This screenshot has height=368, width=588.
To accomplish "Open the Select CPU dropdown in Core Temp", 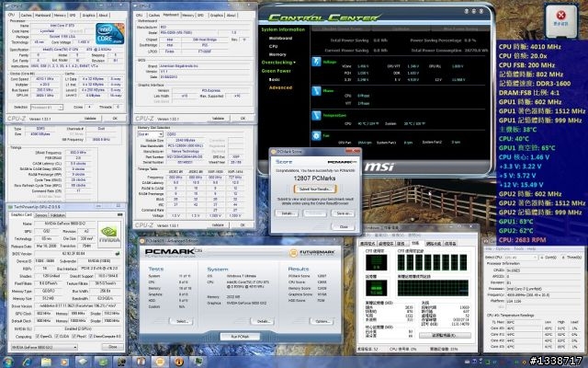I will tap(521, 258).
